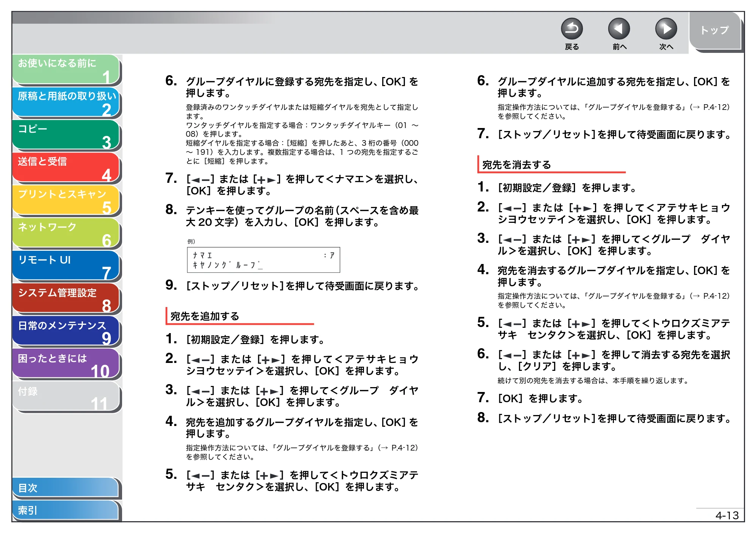Open the トップ tab
Image resolution: width=756 pixels, height=534 pixels.
(714, 30)
